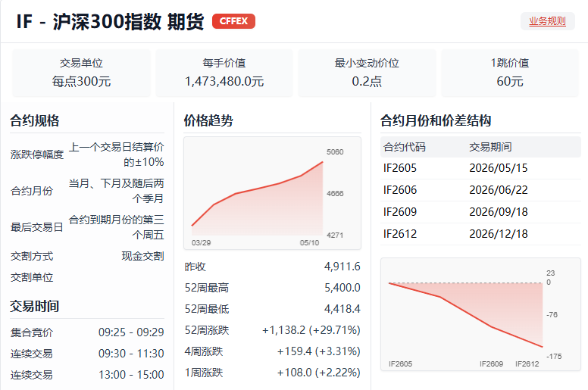588x390 pixels.
Task: Click the 合约月份和价差结构 section heading
Action: [436, 120]
